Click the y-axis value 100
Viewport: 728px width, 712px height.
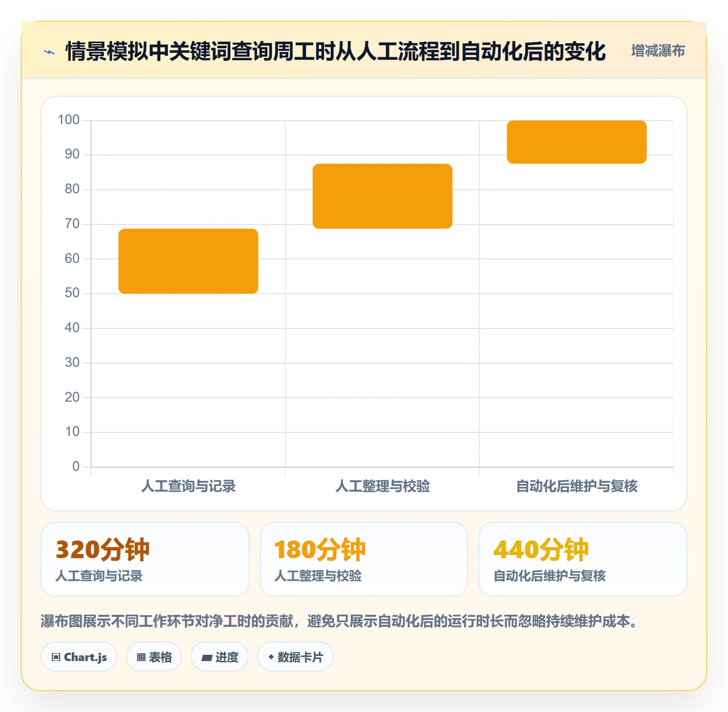pos(69,120)
